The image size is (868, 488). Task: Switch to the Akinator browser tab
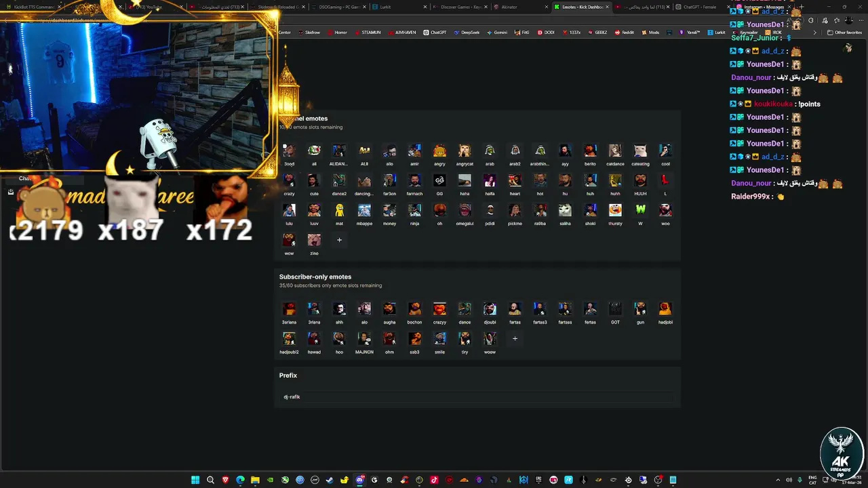click(x=519, y=7)
